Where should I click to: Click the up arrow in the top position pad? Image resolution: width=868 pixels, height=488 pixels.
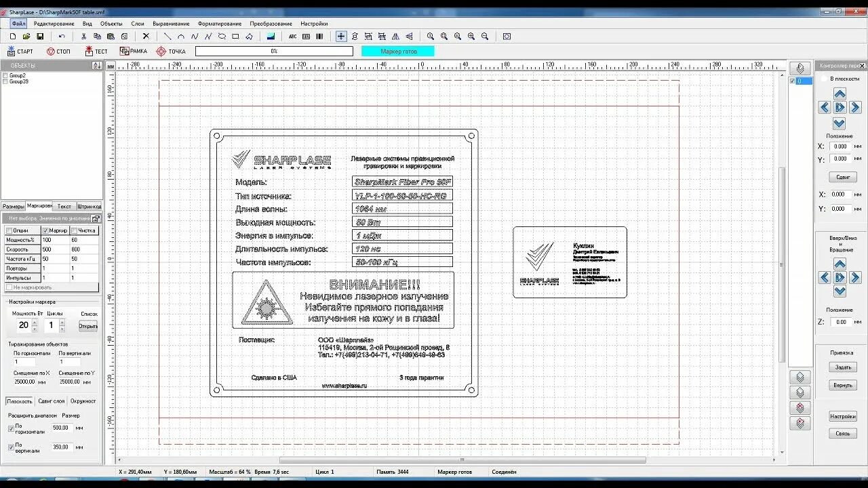tap(840, 94)
